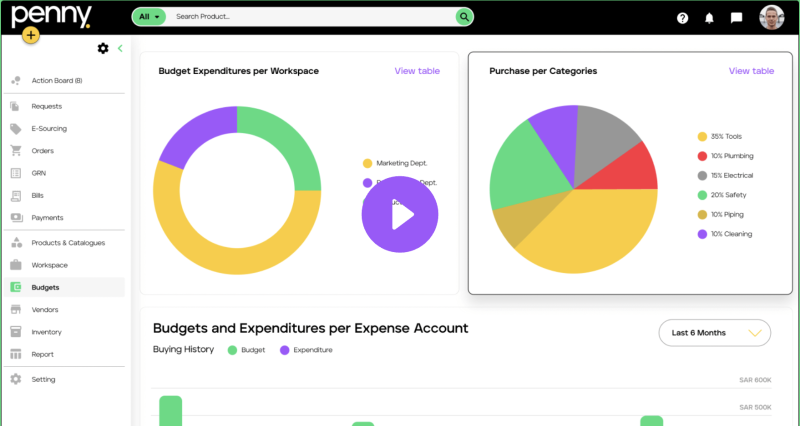The width and height of the screenshot is (800, 426).
Task: Click the 15% Electrical legend entry
Action: click(x=725, y=176)
